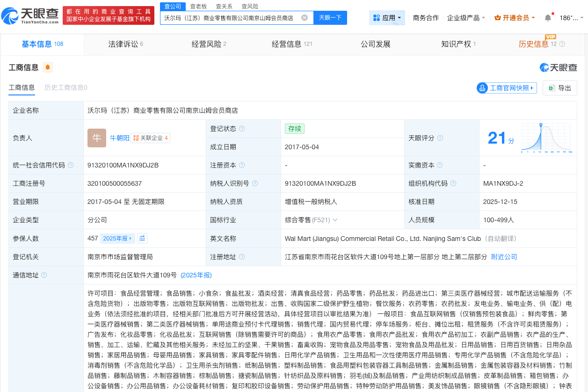This screenshot has width=588, height=392.
Task: Click the 商务合作 link
Action: 426,18
